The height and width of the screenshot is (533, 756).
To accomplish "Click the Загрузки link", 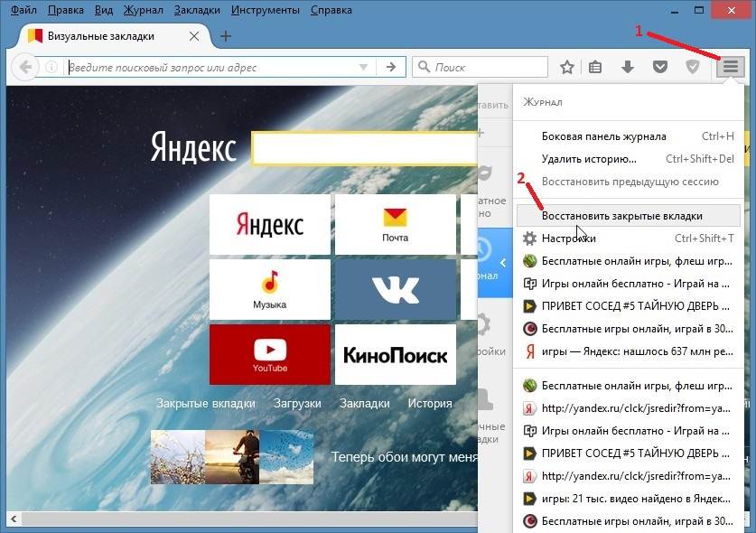I will click(297, 403).
